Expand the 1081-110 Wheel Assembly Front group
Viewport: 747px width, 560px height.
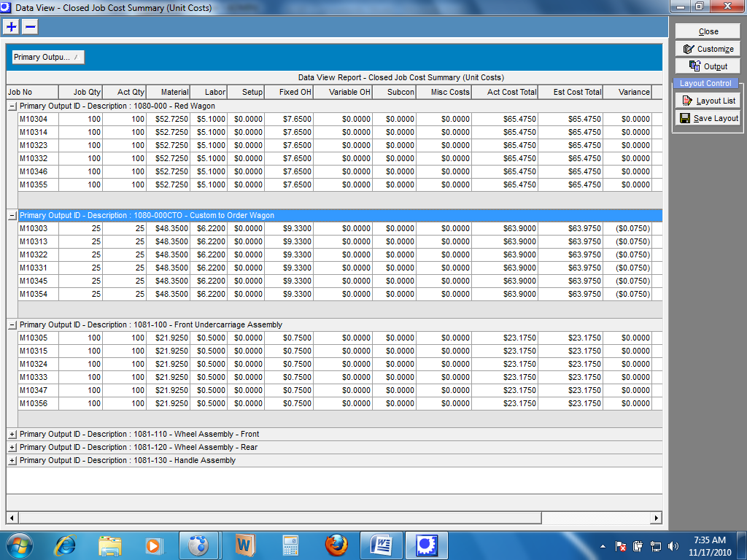point(12,435)
